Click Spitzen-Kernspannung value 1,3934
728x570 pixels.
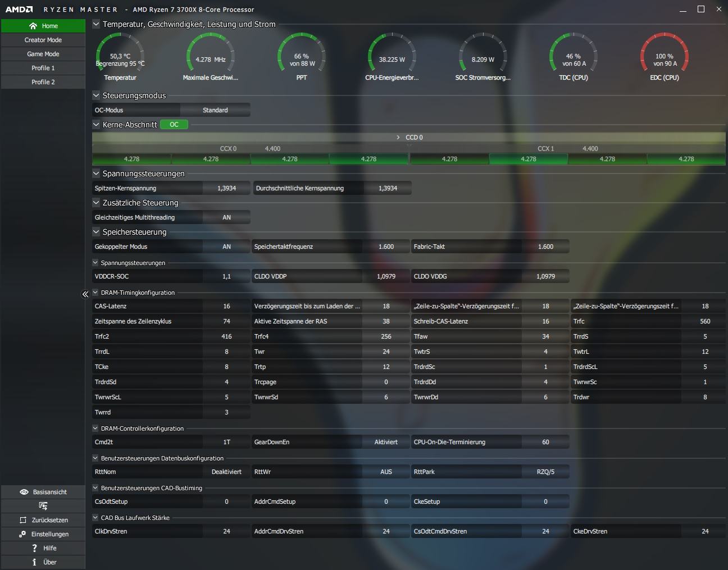226,188
